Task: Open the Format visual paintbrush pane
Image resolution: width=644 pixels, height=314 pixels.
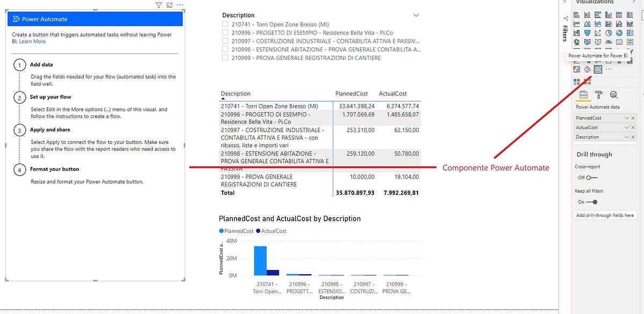Action: tap(598, 94)
